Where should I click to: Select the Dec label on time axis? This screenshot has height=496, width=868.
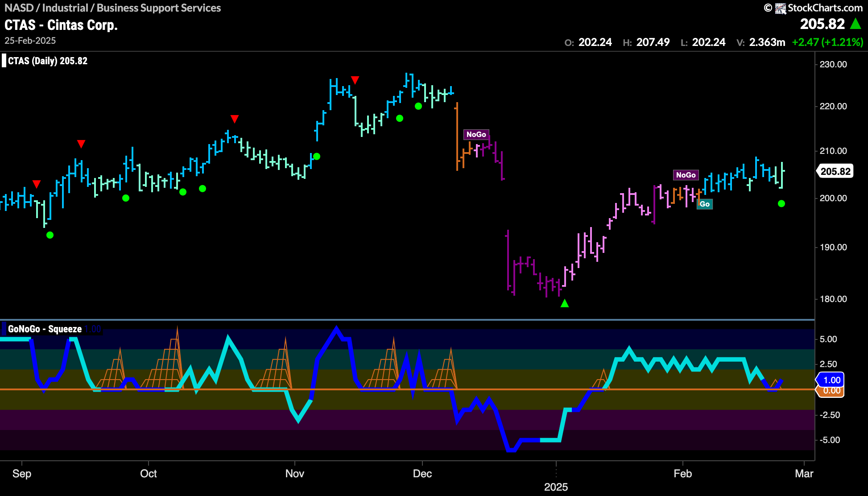coord(422,474)
